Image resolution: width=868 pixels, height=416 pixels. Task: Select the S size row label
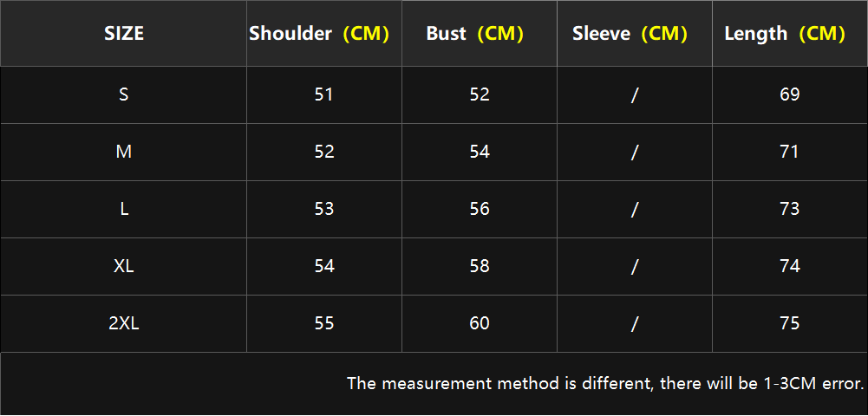point(123,94)
